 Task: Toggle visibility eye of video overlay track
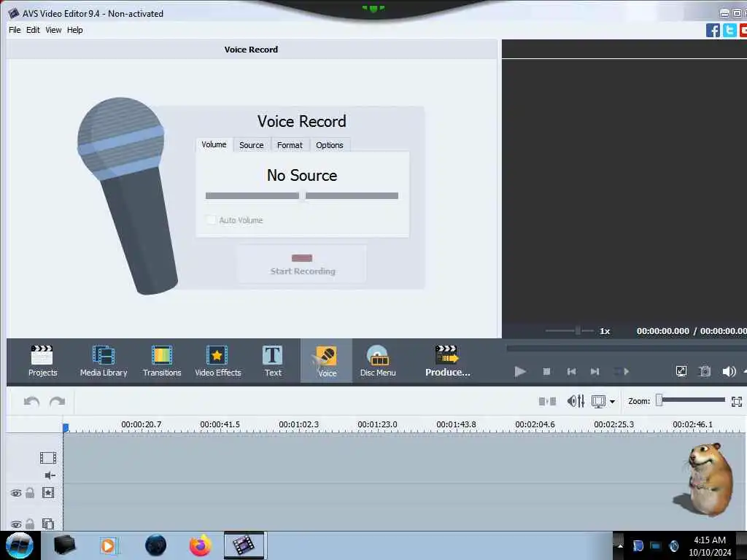[x=16, y=524]
